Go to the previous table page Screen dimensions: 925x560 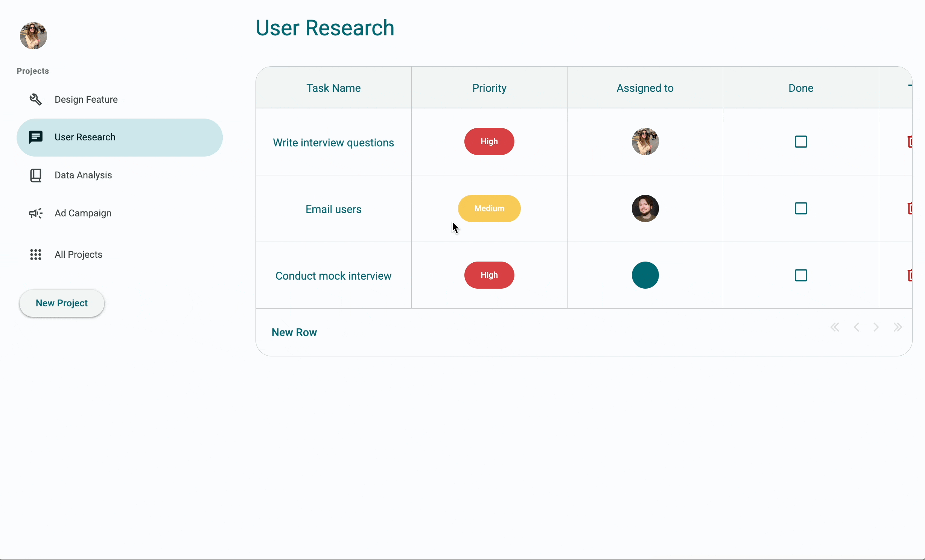coord(857,327)
